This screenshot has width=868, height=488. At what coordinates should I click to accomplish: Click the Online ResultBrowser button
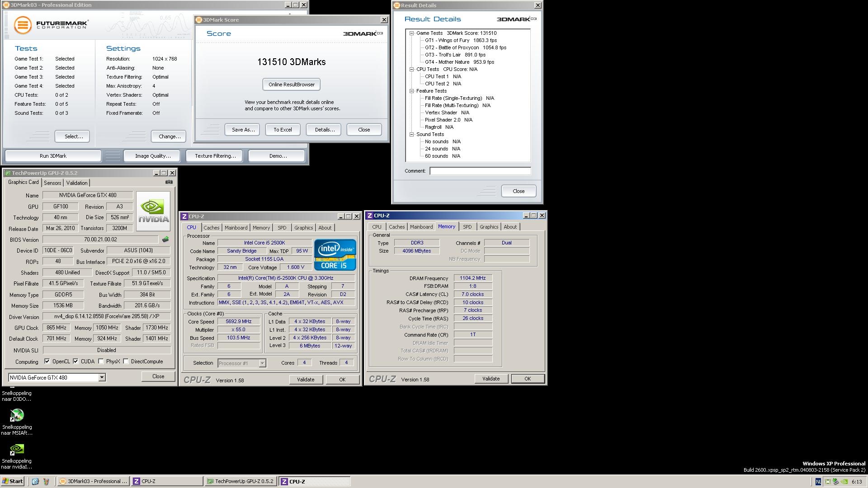(292, 84)
